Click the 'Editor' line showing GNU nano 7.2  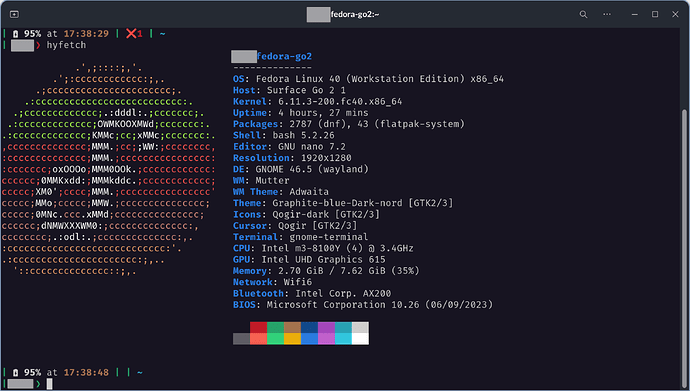coord(289,146)
